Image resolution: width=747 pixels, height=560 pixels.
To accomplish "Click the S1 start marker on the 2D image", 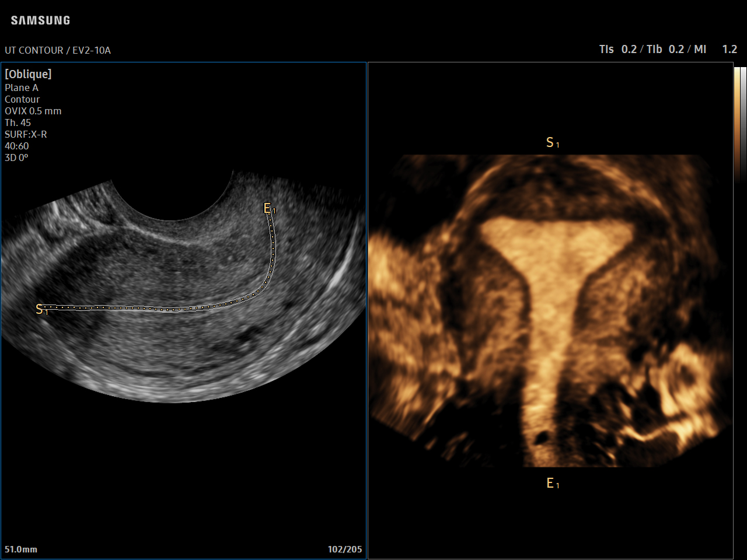I will tap(41, 309).
